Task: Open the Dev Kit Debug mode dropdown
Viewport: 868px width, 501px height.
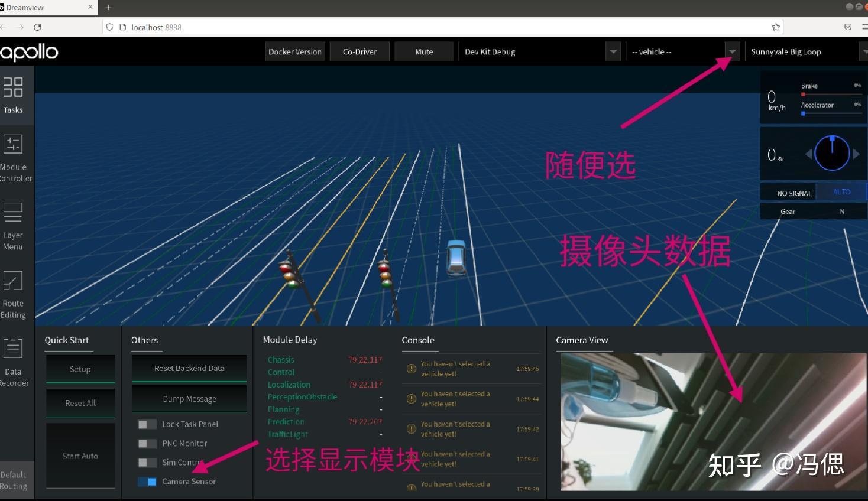Action: click(612, 51)
